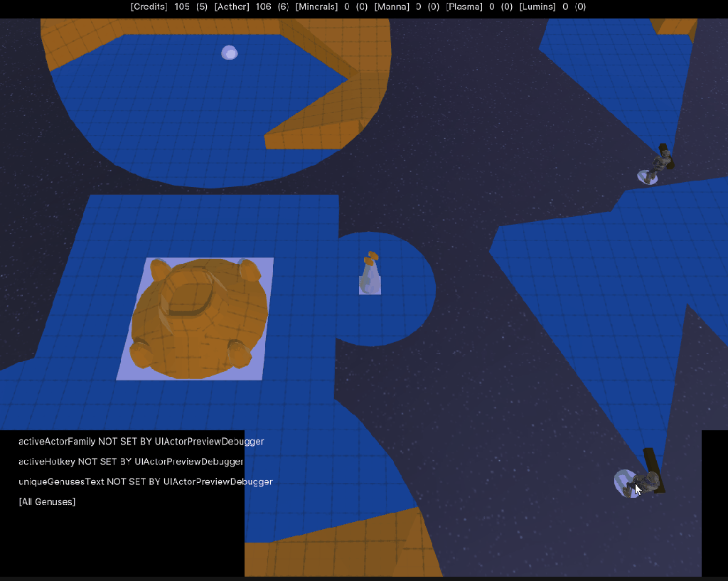The image size is (728, 581).
Task: Click the activeActorFamily debug text line
Action: pos(141,442)
